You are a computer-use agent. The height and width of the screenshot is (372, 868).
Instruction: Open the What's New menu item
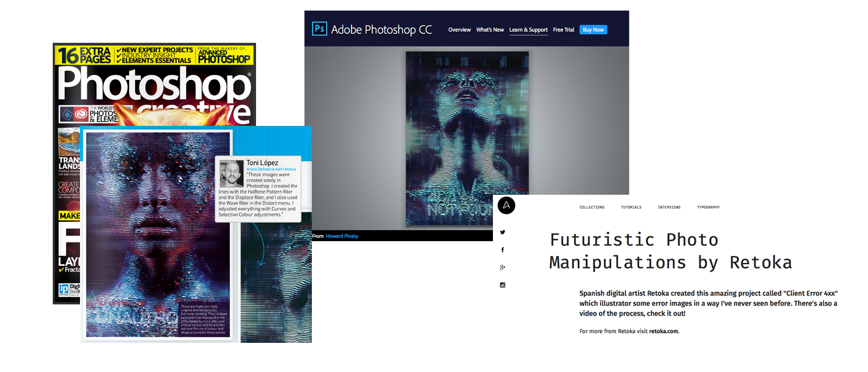tap(490, 30)
